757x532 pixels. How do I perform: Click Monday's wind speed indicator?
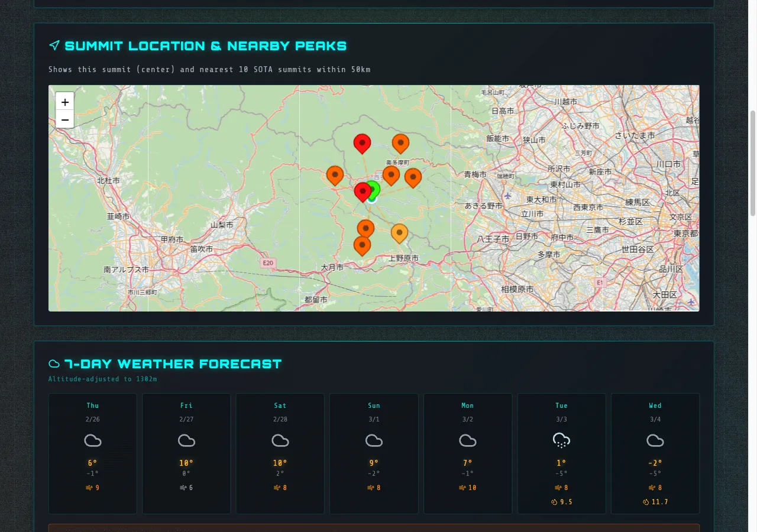467,488
